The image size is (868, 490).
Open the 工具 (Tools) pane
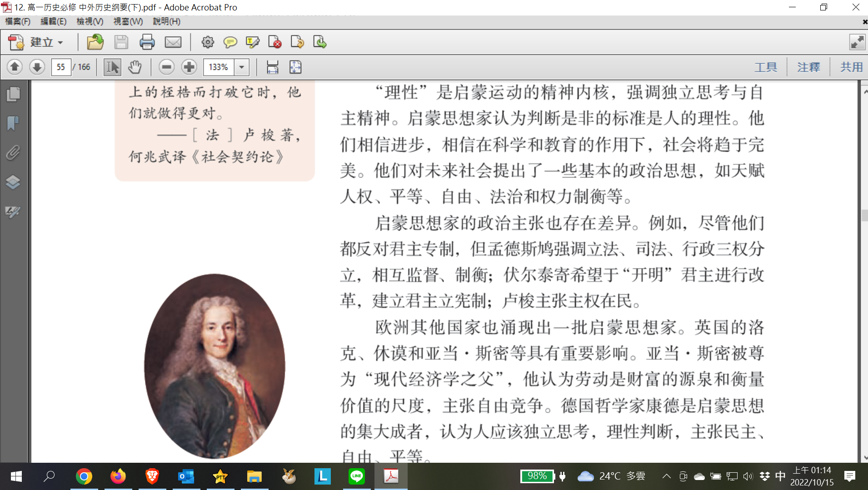coord(766,67)
